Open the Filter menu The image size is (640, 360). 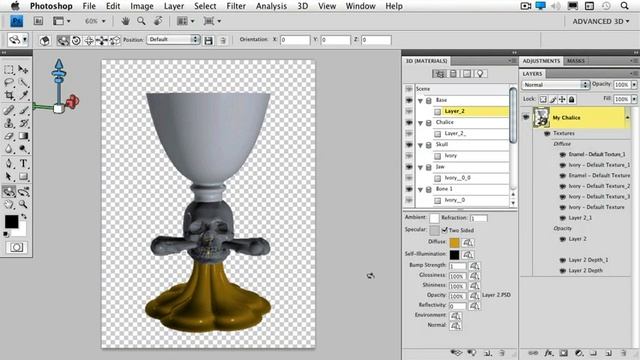pos(236,6)
